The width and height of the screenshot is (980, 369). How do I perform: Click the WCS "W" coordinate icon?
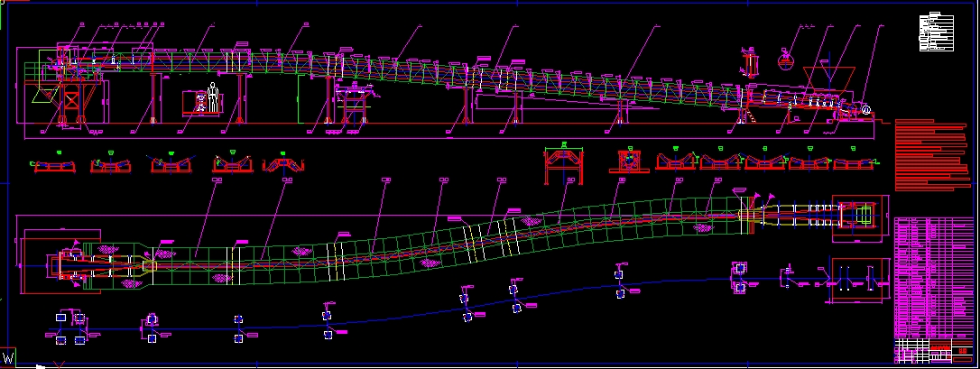7,358
